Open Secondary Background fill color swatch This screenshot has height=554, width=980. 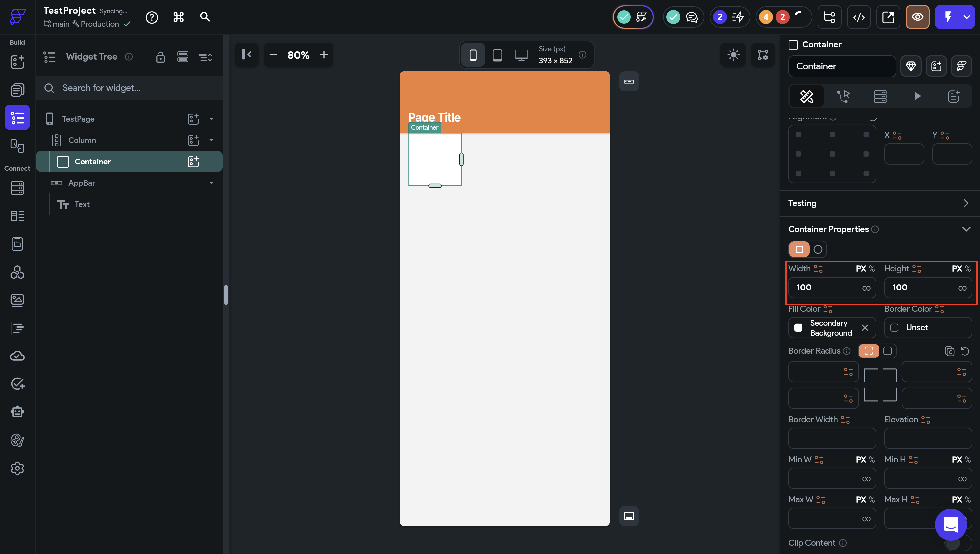[798, 328]
